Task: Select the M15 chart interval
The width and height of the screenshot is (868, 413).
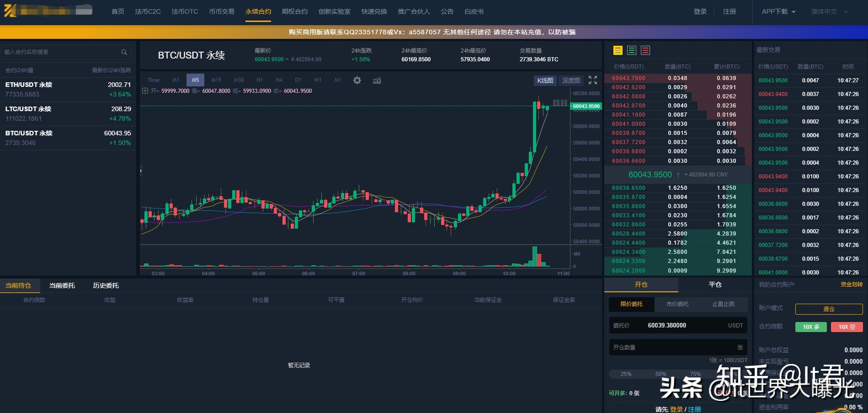Action: 216,80
